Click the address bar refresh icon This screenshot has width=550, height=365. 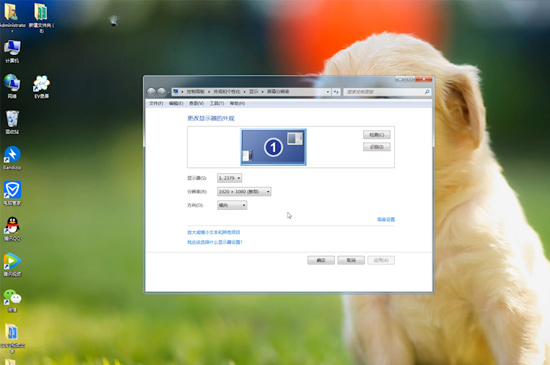point(336,92)
